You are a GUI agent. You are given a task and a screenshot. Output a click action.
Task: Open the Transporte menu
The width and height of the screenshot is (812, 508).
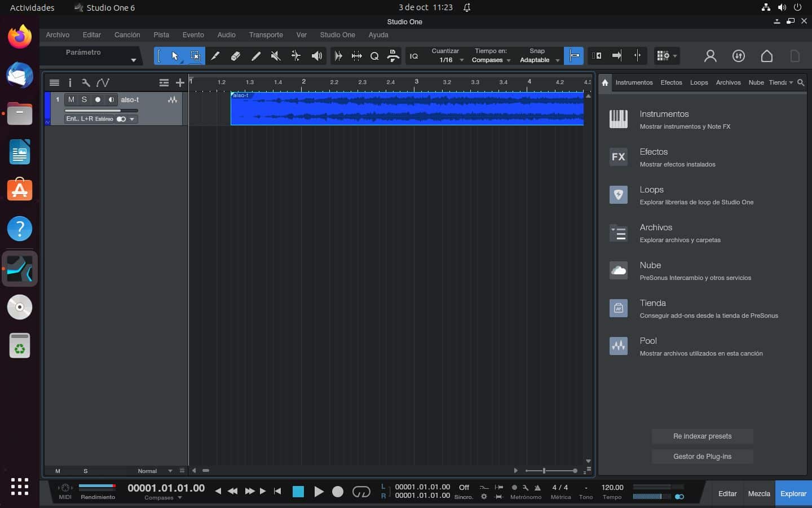click(266, 35)
